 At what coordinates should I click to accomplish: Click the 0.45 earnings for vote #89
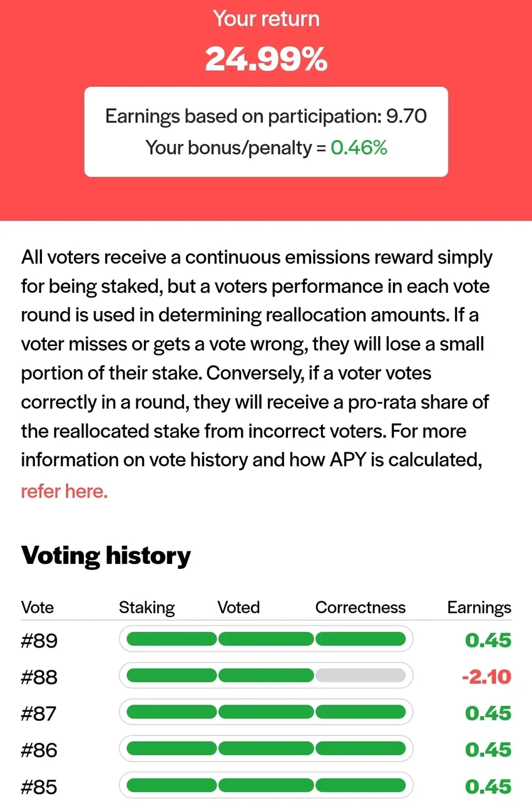pyautogui.click(x=488, y=641)
